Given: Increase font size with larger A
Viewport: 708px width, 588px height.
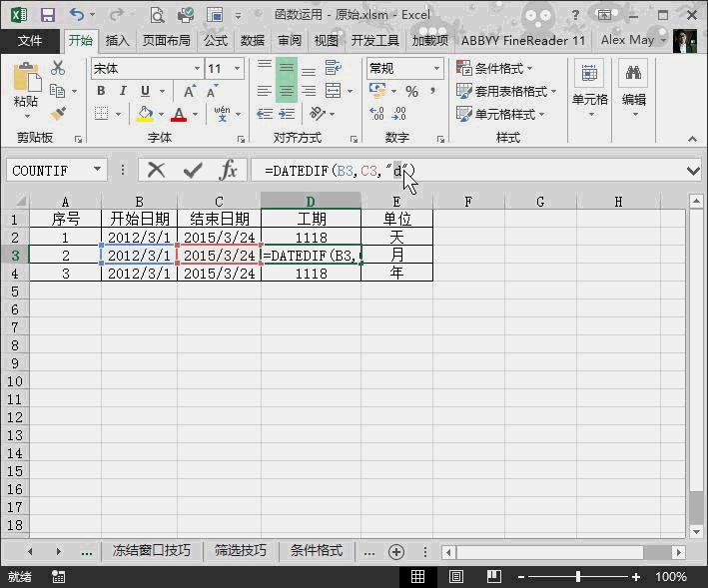Looking at the screenshot, I should [190, 91].
